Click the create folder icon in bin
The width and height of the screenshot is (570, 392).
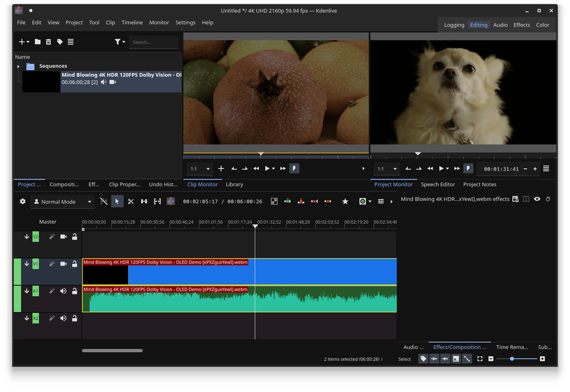click(38, 42)
